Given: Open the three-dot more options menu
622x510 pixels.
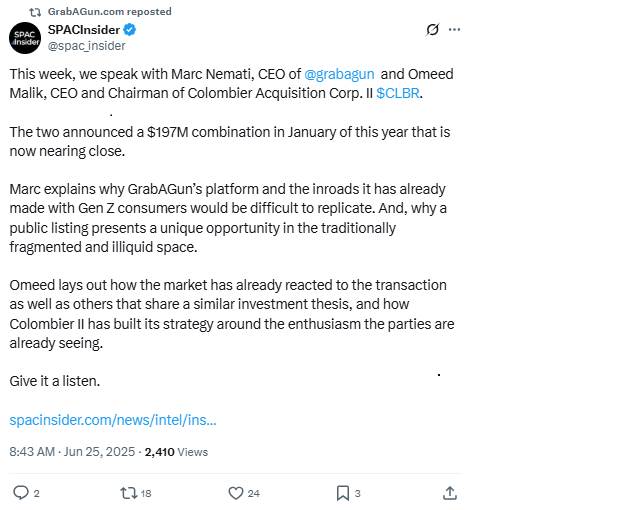Looking at the screenshot, I should coord(455,30).
